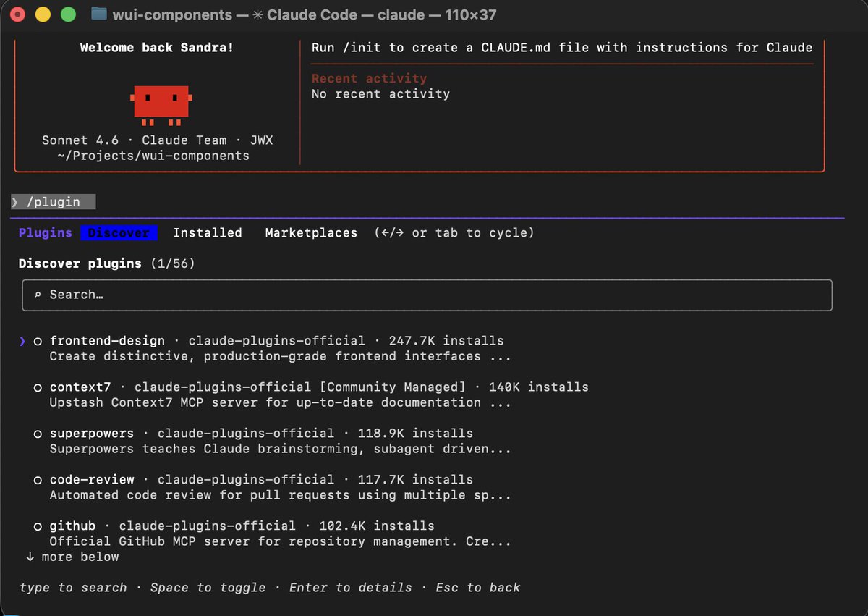Click the 'Recent activity' heading

coord(370,78)
